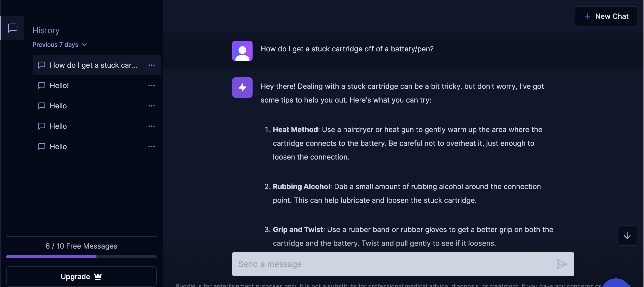Screen dimensions: 644x287
Task: Click the Upgrade button
Action: click(81, 277)
